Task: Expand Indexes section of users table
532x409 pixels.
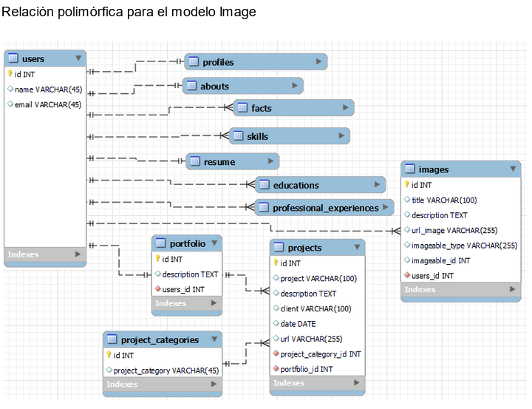Action: point(78,254)
